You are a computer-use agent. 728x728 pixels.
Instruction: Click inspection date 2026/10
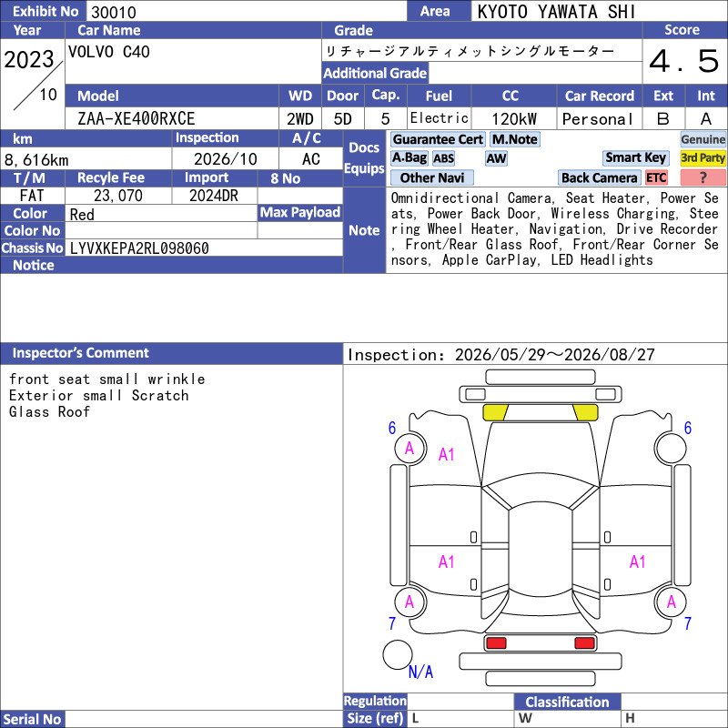tap(225, 159)
